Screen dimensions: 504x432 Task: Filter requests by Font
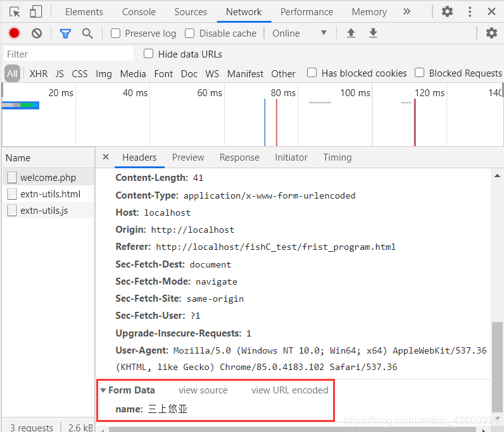coord(163,73)
